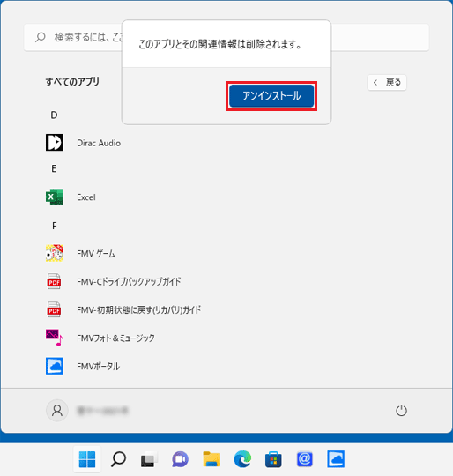
Task: Open Microsoft Store from the taskbar
Action: coord(273,459)
